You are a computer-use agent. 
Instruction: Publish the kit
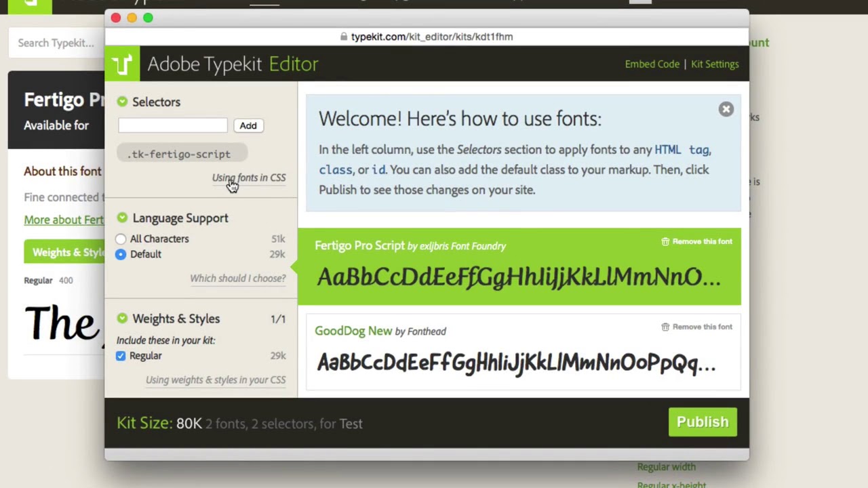coord(703,422)
